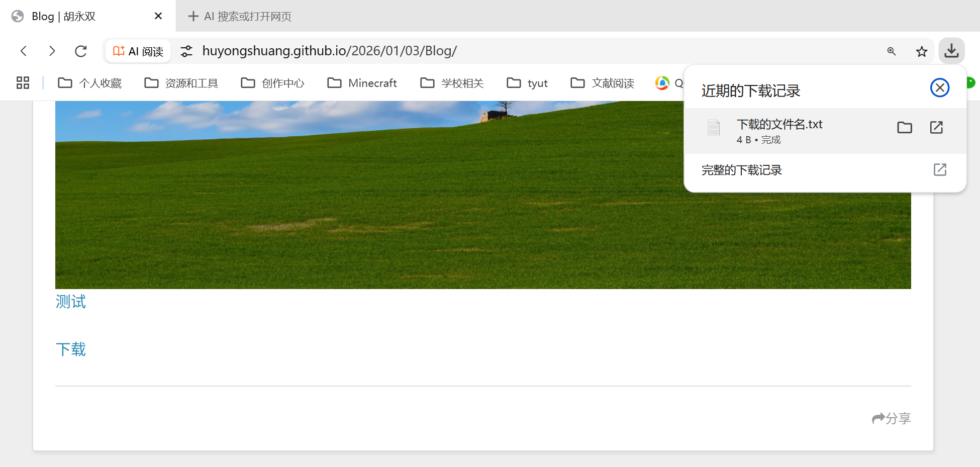Open the AI 阅读 reader mode

[138, 51]
